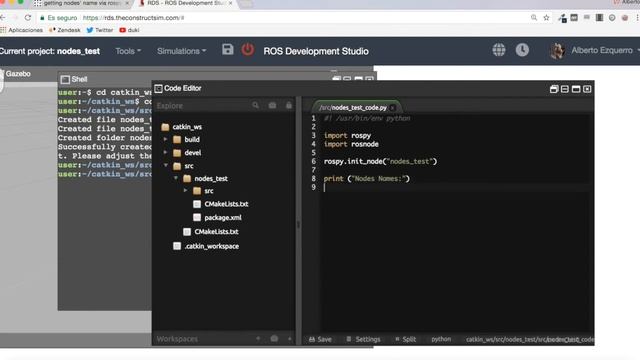Open the Zendesk bookmark

click(64, 30)
